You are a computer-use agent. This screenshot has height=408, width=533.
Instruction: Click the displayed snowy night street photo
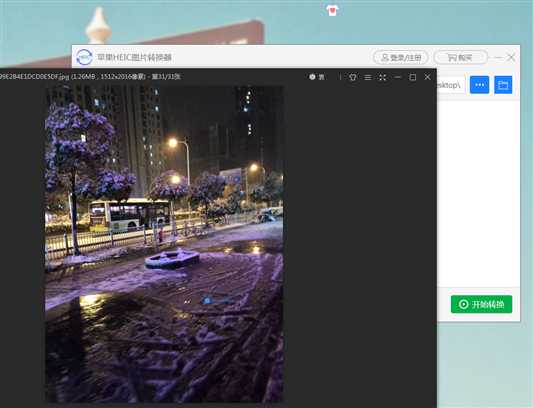[x=164, y=243]
